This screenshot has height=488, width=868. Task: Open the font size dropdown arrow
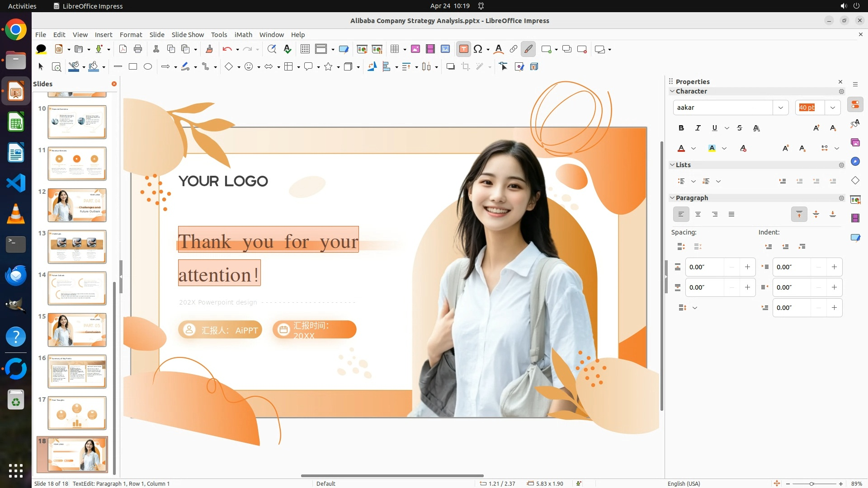click(832, 108)
